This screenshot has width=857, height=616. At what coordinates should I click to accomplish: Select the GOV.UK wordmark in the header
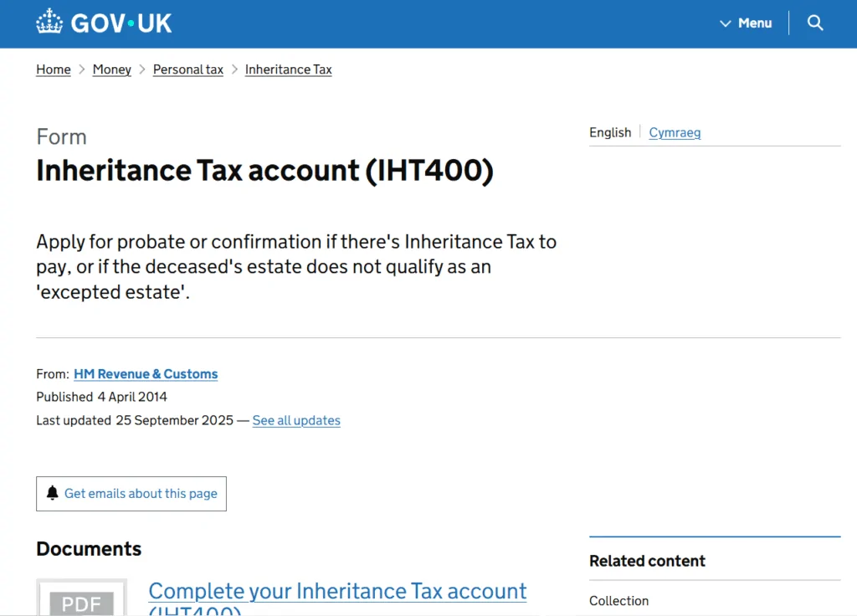tap(120, 23)
